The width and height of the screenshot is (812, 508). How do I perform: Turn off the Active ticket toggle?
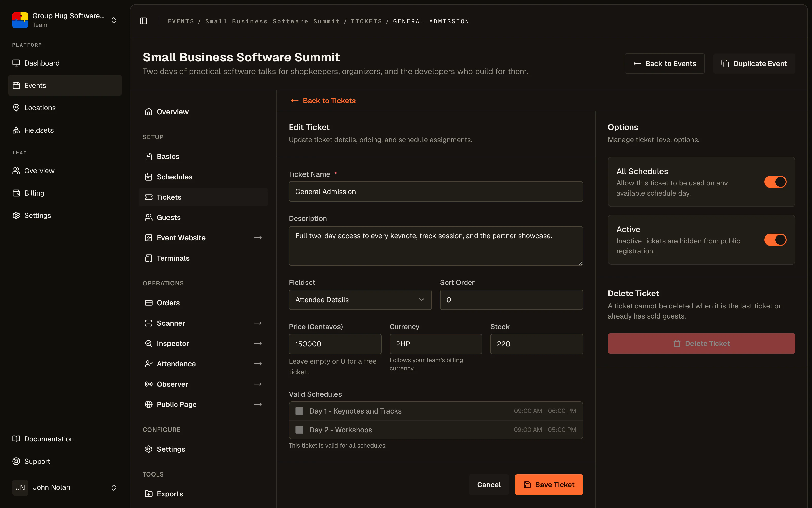tap(775, 240)
